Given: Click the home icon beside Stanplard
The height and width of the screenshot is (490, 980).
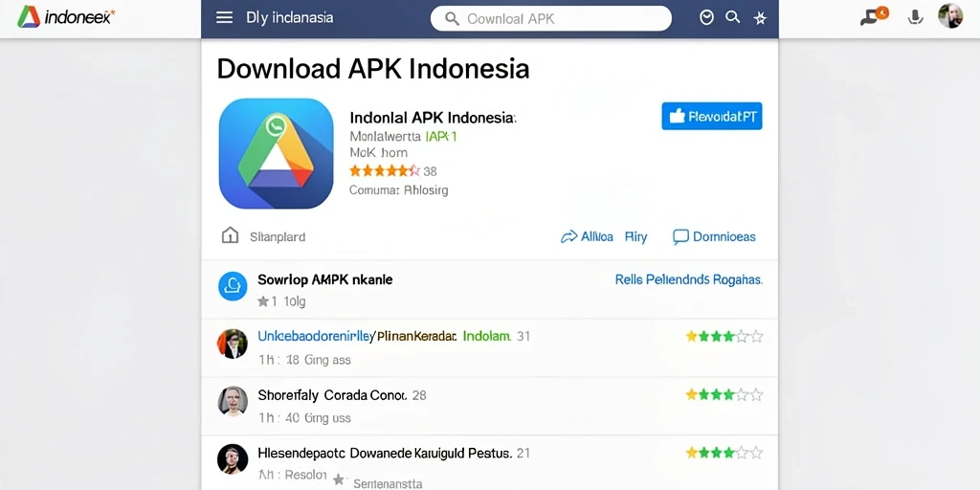Looking at the screenshot, I should click(230, 235).
